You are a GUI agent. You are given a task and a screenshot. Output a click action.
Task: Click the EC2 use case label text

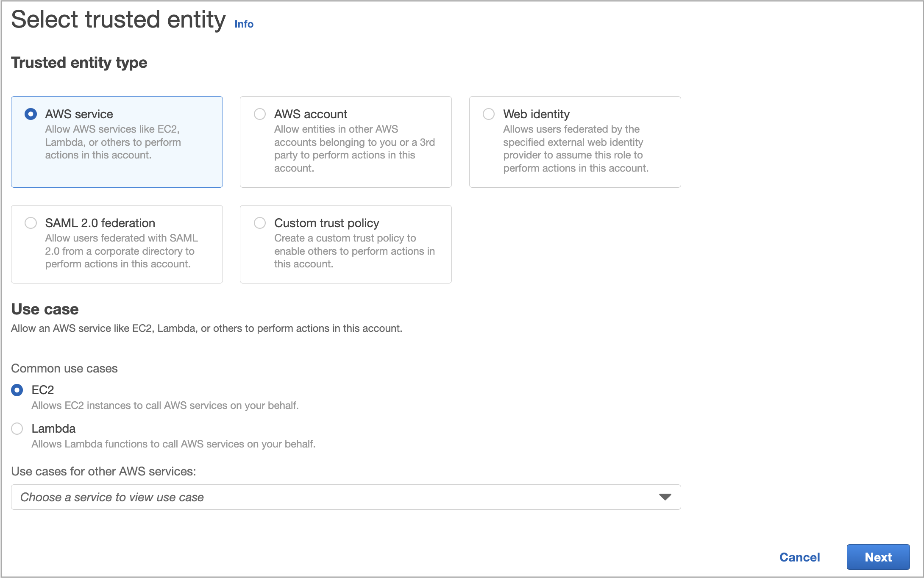click(x=44, y=390)
